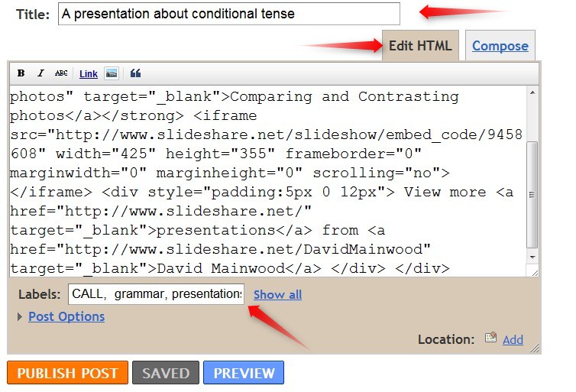Click the PREVIEW button
Viewport: 576px width, 392px height.
coord(244,373)
